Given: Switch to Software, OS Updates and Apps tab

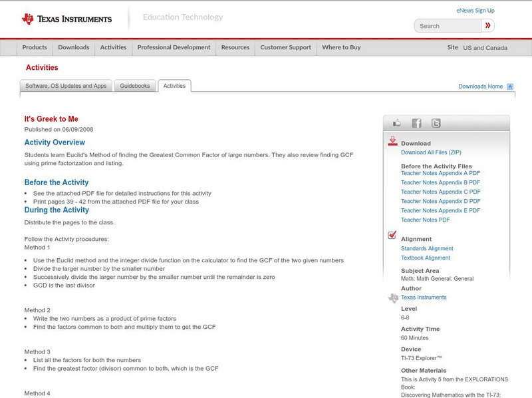Looking at the screenshot, I should pyautogui.click(x=66, y=86).
